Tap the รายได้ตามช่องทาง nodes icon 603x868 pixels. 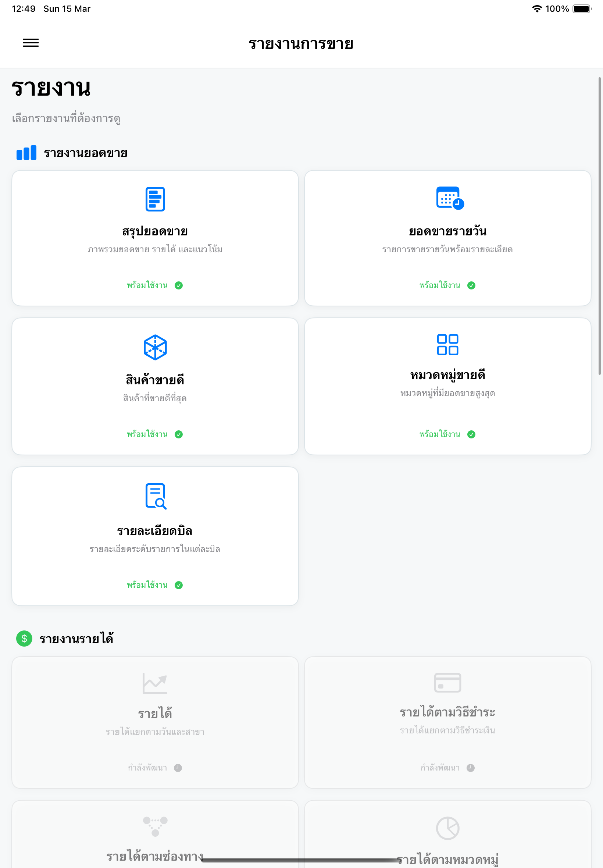click(155, 826)
